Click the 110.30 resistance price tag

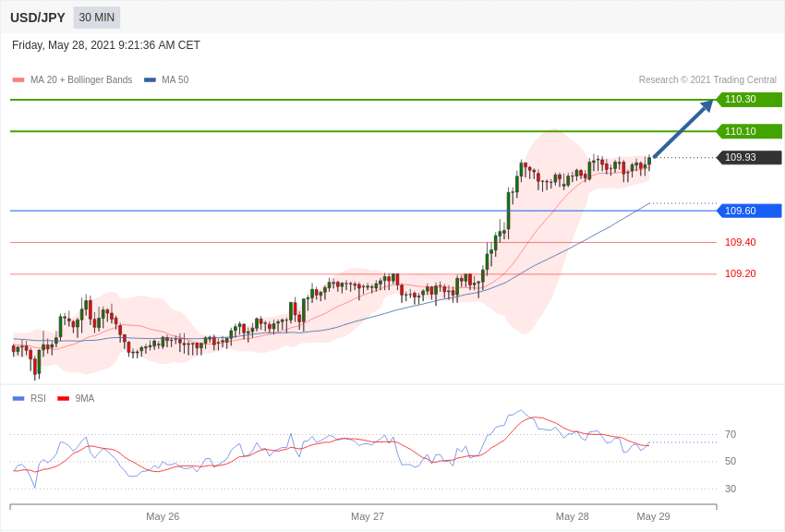(749, 99)
